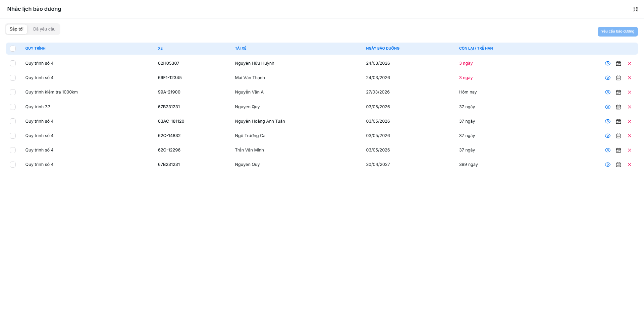Select the Sắp tới tab
This screenshot has width=644, height=310.
[x=16, y=29]
